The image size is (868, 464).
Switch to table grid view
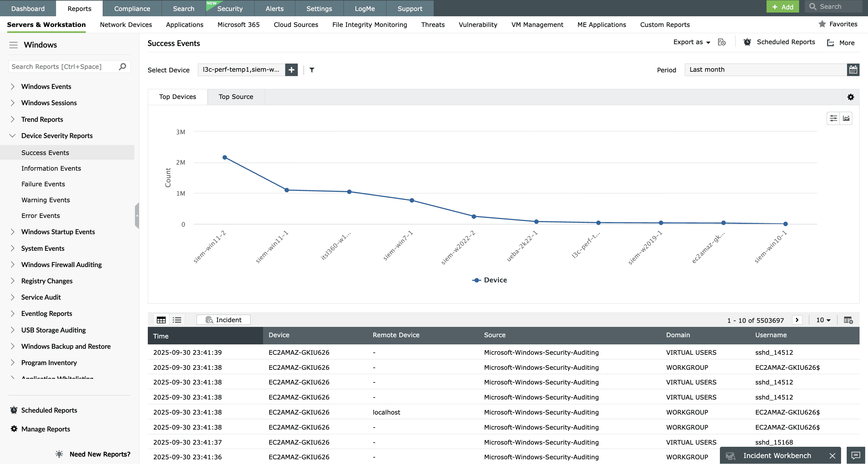[x=161, y=320]
